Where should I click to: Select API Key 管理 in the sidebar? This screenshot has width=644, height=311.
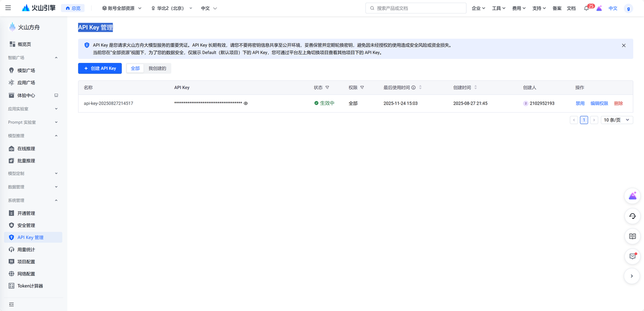tap(33, 238)
